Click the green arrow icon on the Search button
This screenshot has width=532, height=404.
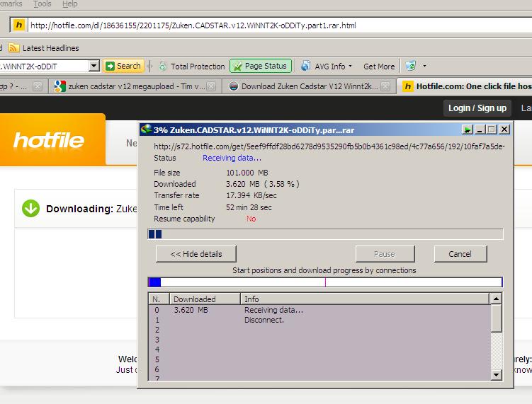coord(110,66)
